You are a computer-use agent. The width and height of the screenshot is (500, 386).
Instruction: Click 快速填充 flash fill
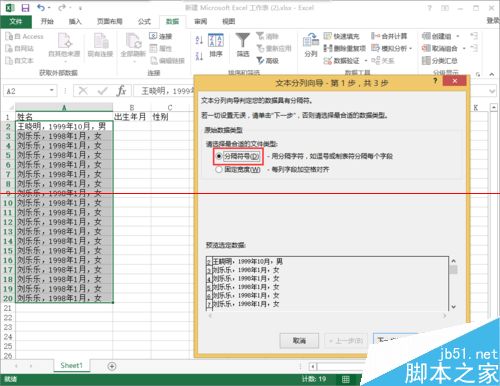point(341,36)
